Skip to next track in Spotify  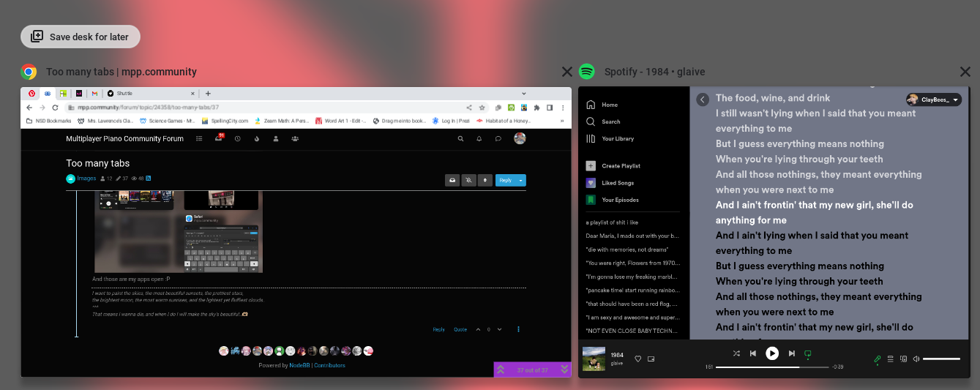791,353
